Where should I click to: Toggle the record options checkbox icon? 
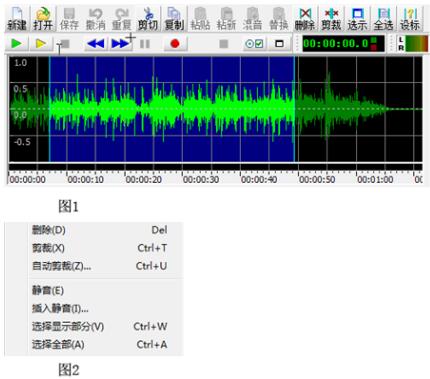coord(254,44)
